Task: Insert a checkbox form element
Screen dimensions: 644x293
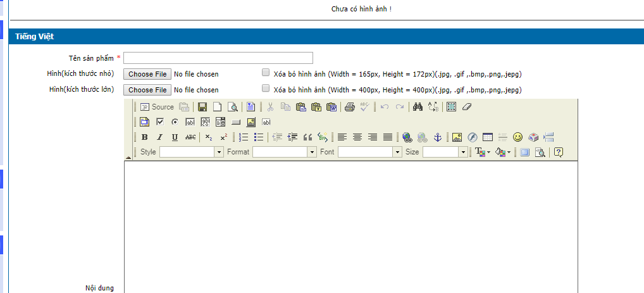Action: click(160, 122)
